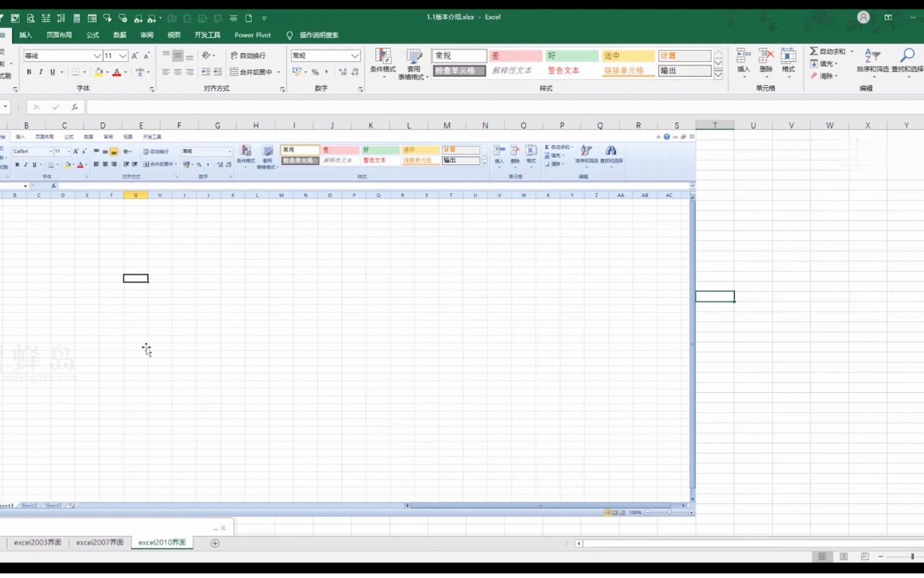The width and height of the screenshot is (924, 578).
Task: Apply bold formatting to selected text
Action: pyautogui.click(x=29, y=72)
